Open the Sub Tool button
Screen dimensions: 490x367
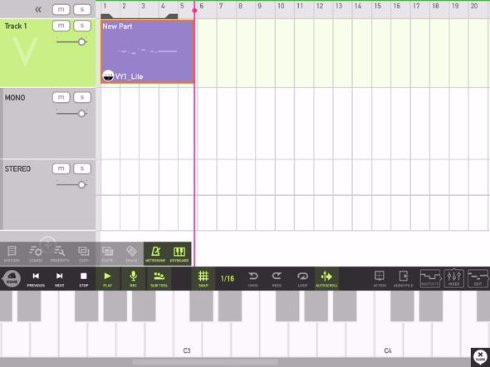pos(159,279)
